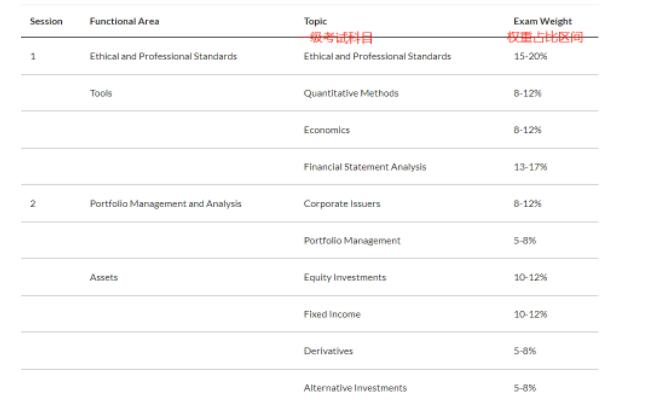Click the 13-17% exam weight value
The image size is (649, 417).
531,167
